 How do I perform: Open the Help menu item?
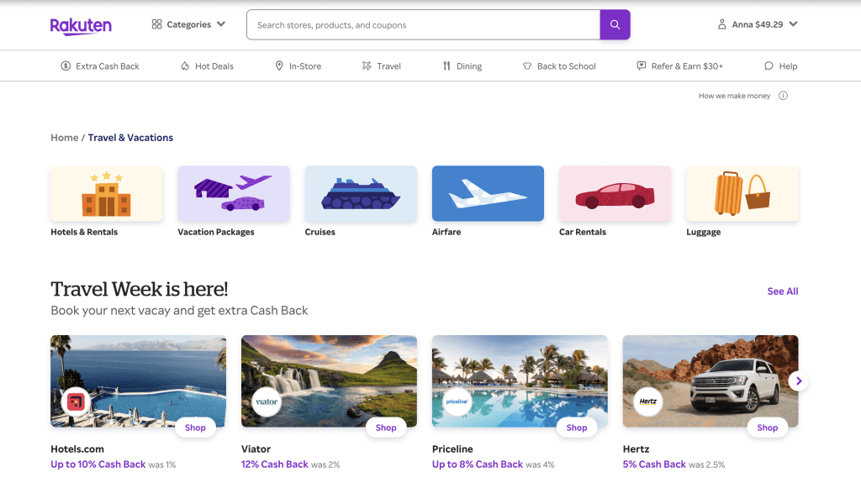[781, 66]
